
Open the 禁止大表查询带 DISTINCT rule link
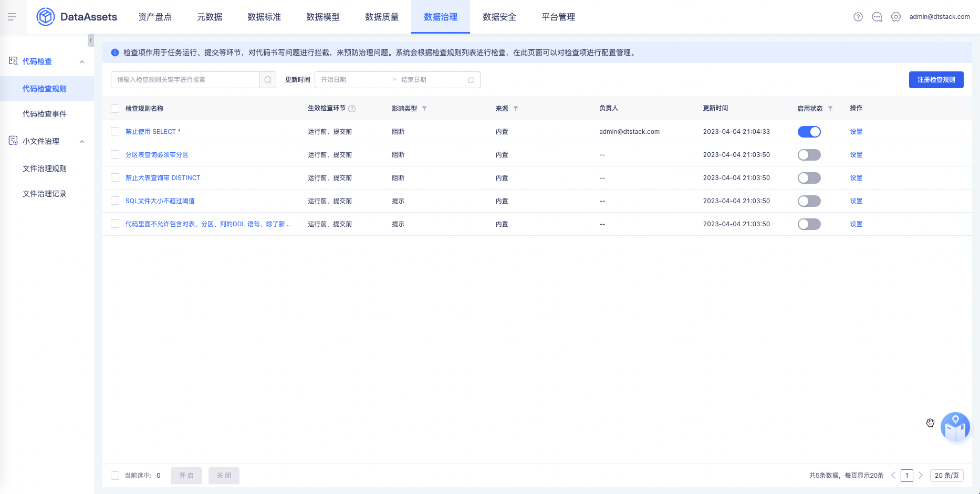coord(163,178)
